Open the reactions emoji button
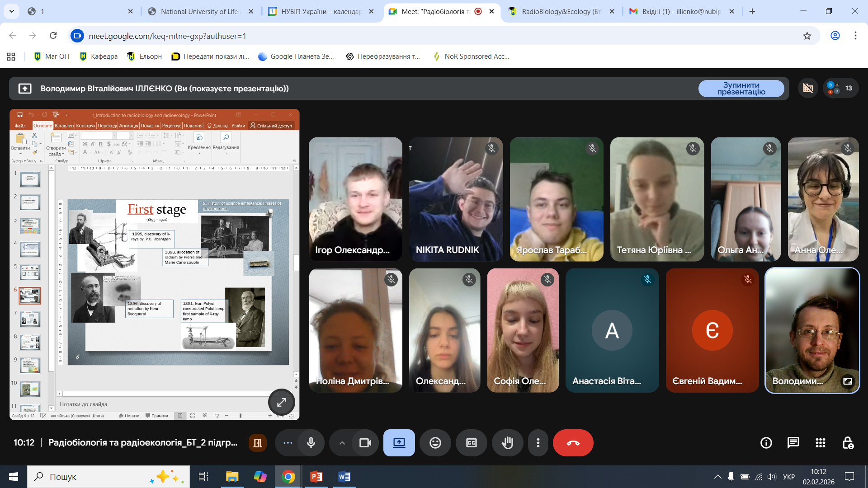 click(435, 443)
